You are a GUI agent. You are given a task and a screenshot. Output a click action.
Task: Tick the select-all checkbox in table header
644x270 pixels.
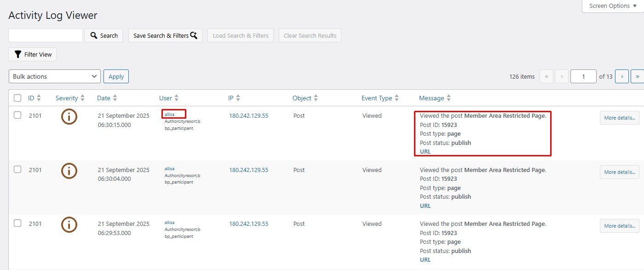pos(17,98)
